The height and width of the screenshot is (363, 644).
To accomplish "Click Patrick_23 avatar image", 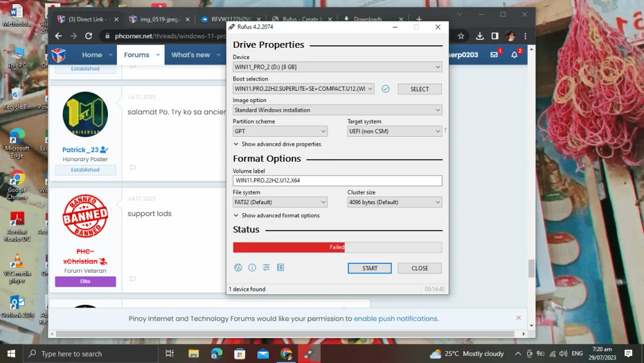I will click(85, 114).
